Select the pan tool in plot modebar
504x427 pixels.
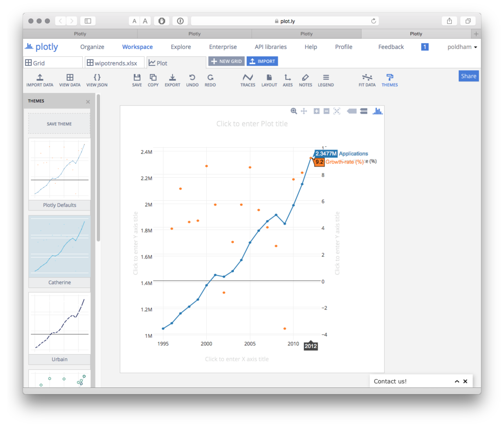click(304, 111)
